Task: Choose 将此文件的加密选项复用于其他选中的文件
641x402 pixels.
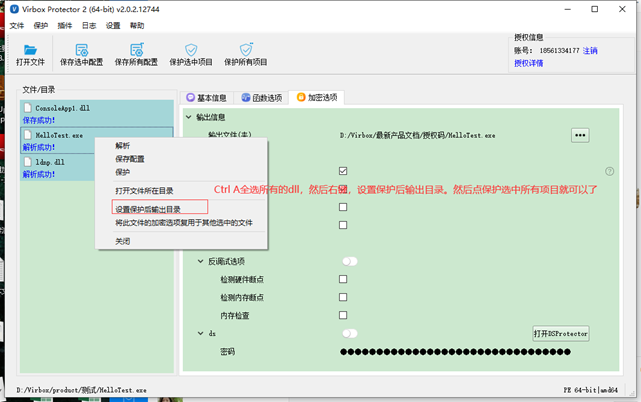Action: click(x=182, y=223)
